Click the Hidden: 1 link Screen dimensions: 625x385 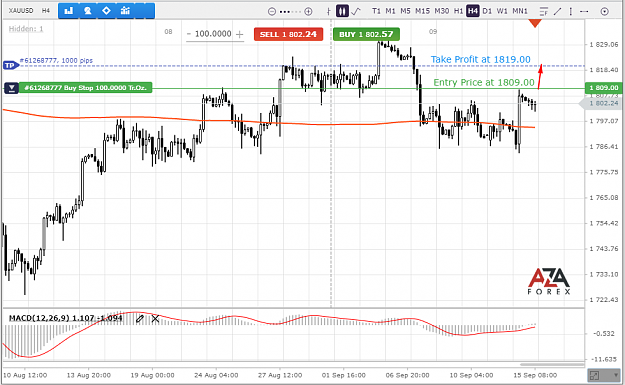tap(26, 29)
